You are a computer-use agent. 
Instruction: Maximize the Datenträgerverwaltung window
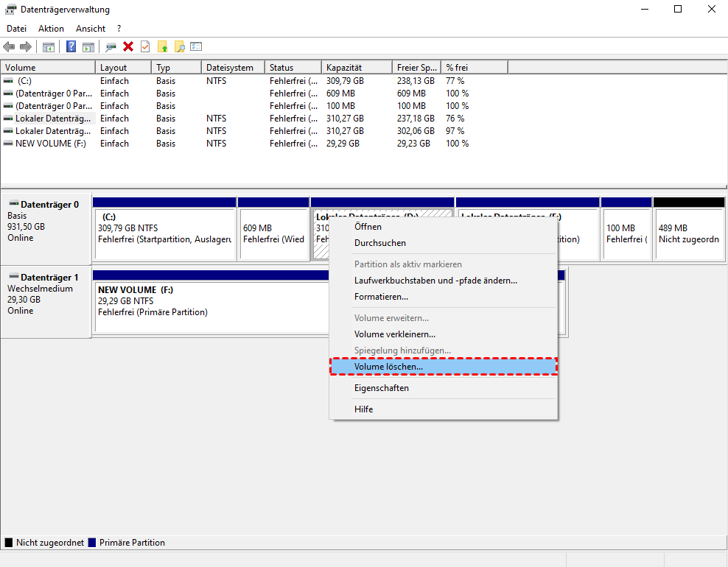tap(678, 10)
